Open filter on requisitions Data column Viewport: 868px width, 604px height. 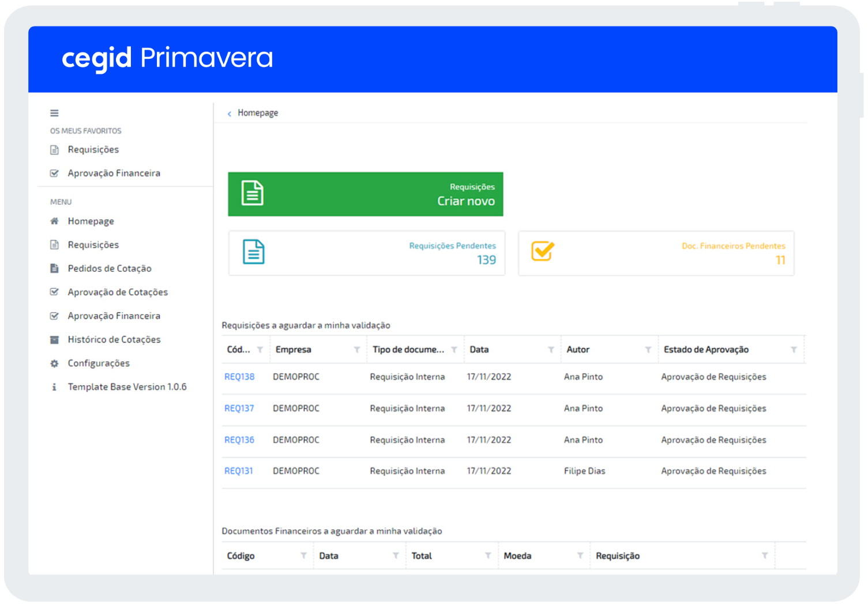(x=551, y=350)
